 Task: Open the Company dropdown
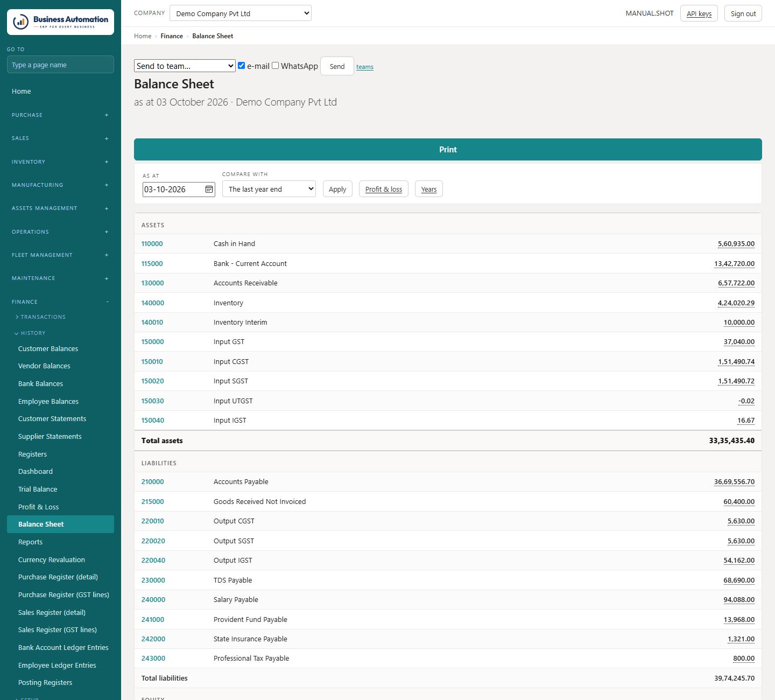point(241,13)
